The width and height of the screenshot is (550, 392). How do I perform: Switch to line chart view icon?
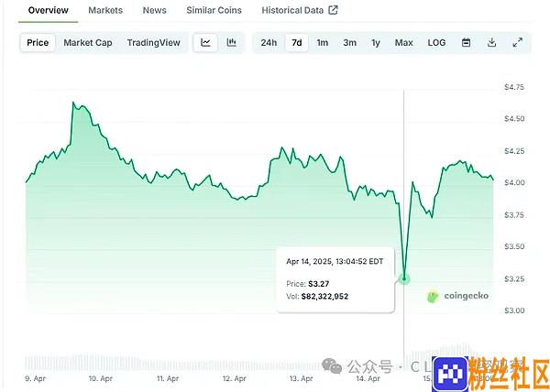206,42
